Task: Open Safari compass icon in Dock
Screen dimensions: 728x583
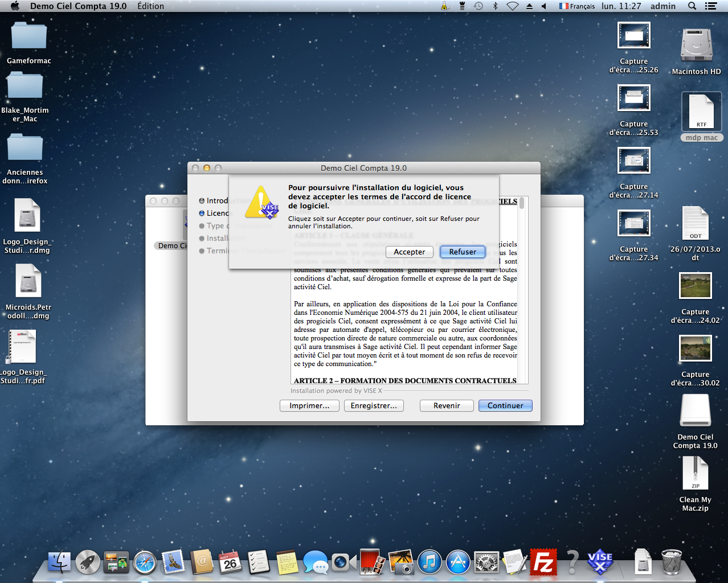Action: (145, 563)
